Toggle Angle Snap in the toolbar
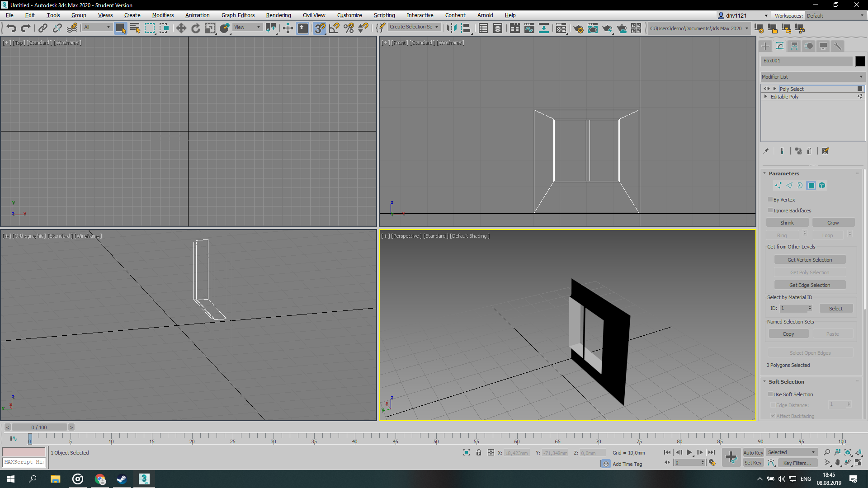This screenshot has width=868, height=488. [x=334, y=28]
